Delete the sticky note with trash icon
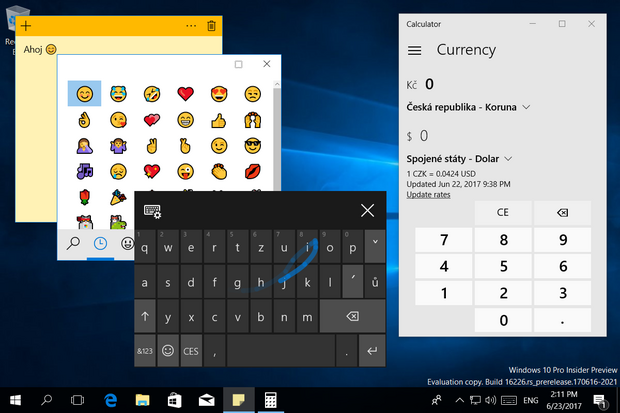The image size is (620, 413). point(212,26)
